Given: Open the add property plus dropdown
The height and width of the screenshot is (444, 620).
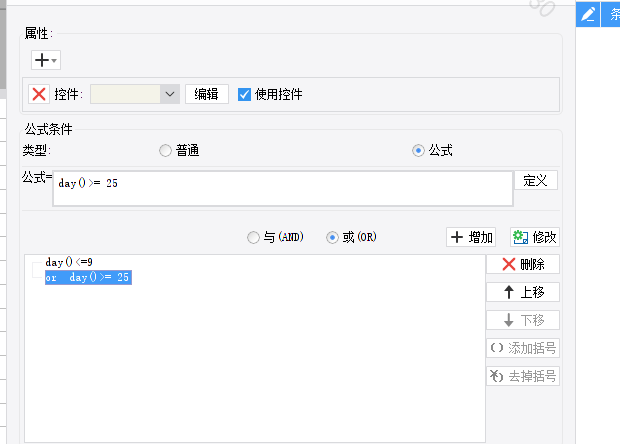Looking at the screenshot, I should [x=46, y=60].
